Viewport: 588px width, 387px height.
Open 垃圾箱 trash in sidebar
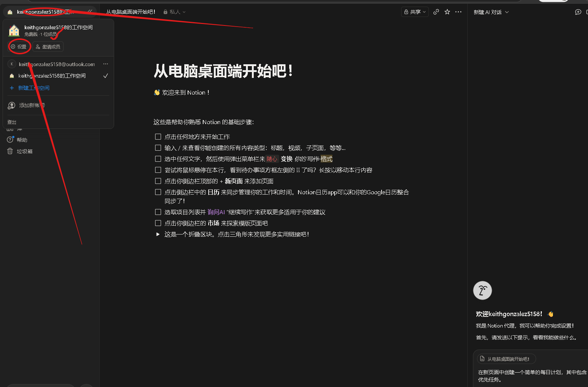20,151
